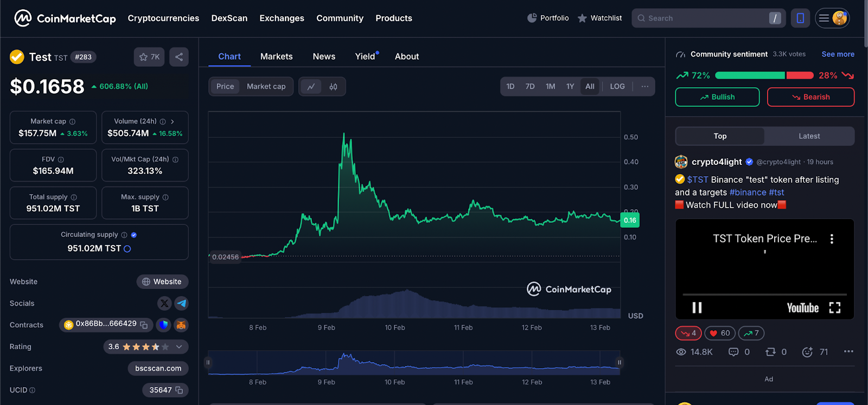Open YouTube video three-dot menu
The height and width of the screenshot is (405, 868).
[832, 239]
